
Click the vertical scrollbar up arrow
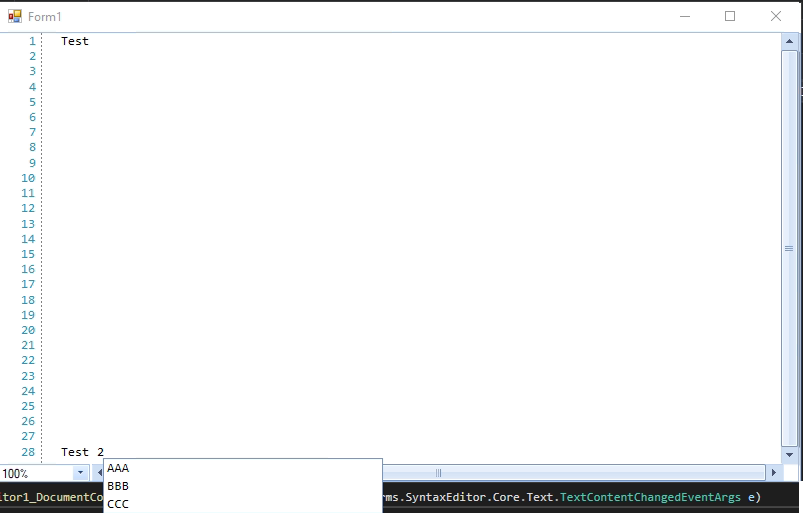click(x=789, y=41)
